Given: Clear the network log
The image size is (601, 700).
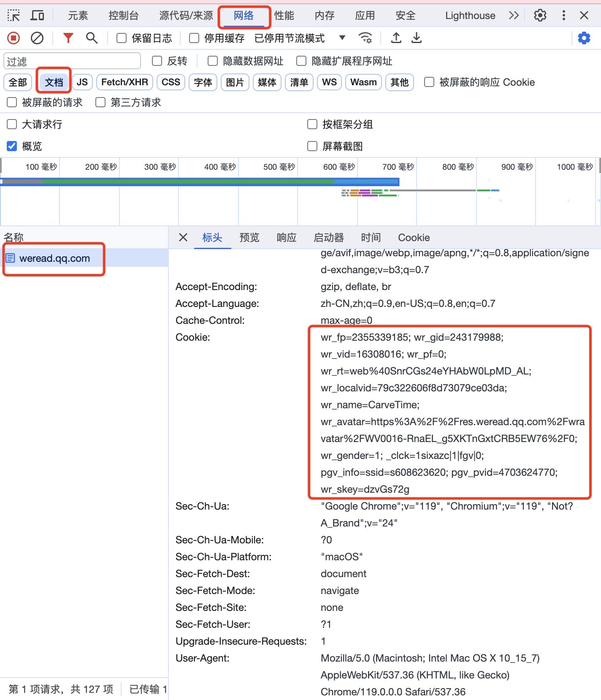Looking at the screenshot, I should coord(37,38).
